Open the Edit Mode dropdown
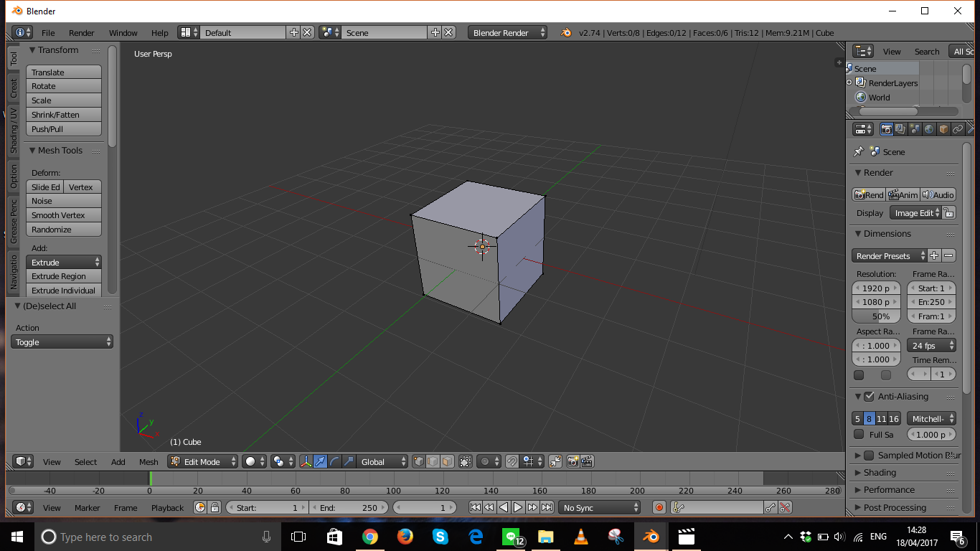 click(202, 461)
